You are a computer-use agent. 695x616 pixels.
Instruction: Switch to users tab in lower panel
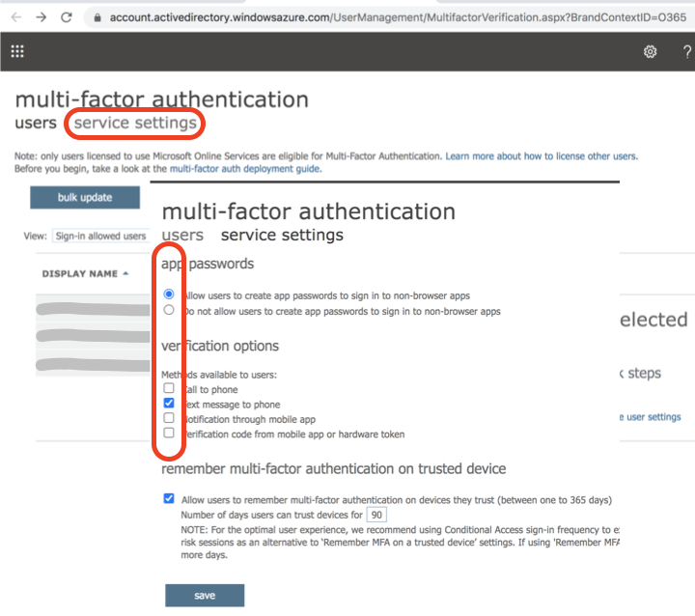coord(182,235)
